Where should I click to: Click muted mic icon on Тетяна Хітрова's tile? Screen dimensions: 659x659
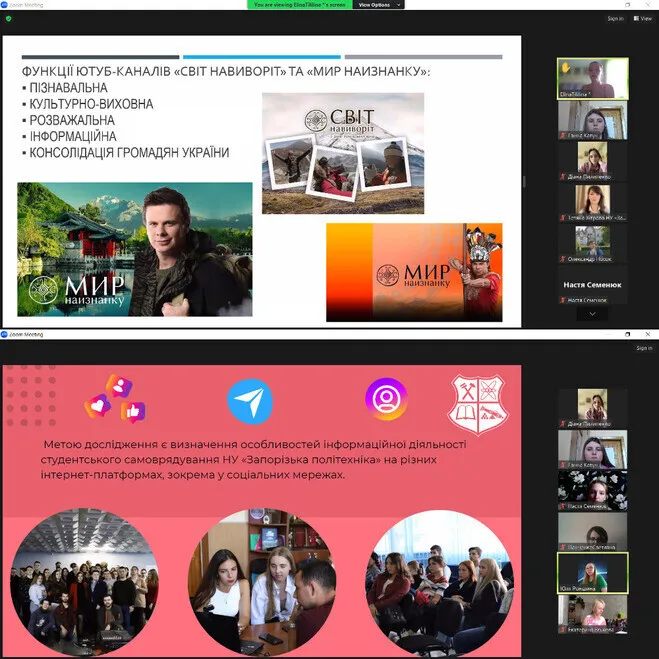[563, 218]
